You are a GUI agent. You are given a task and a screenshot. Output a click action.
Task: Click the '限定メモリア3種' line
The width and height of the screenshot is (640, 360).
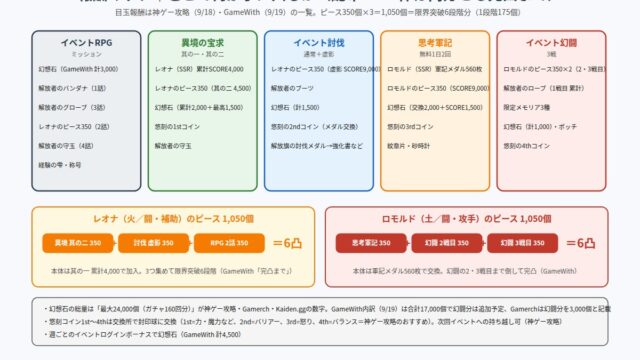click(x=527, y=107)
